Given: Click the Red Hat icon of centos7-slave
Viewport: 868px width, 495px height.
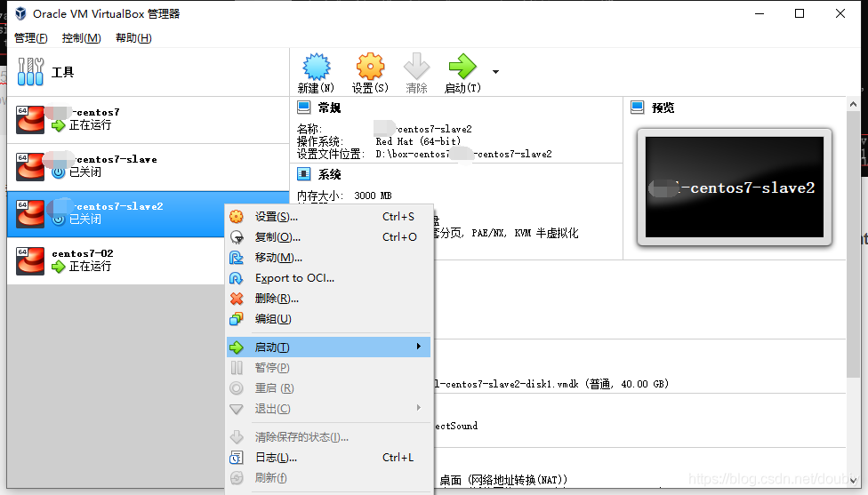Looking at the screenshot, I should [30, 167].
